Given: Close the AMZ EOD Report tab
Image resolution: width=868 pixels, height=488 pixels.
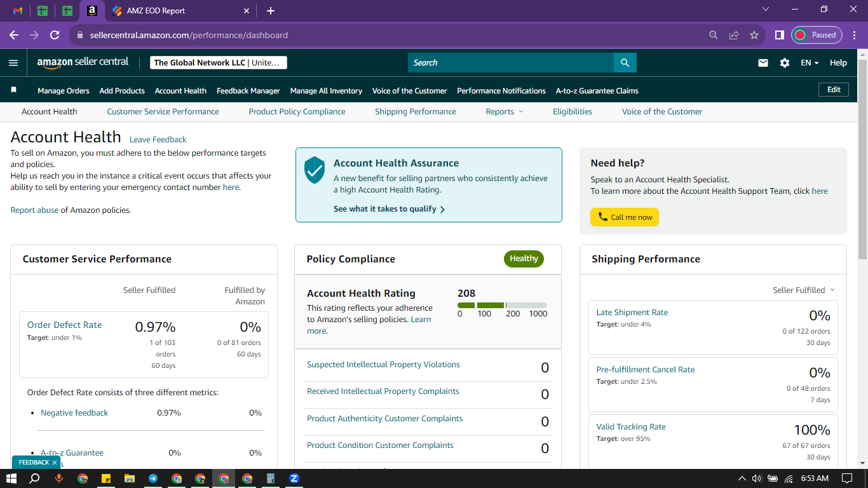Looking at the screenshot, I should pos(247,11).
